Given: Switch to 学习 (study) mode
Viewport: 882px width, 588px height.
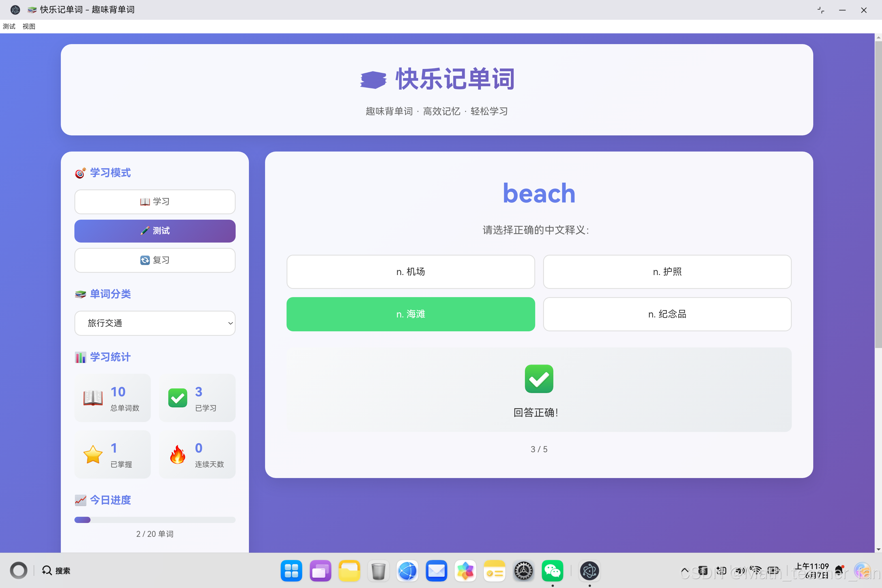Looking at the screenshot, I should 155,201.
